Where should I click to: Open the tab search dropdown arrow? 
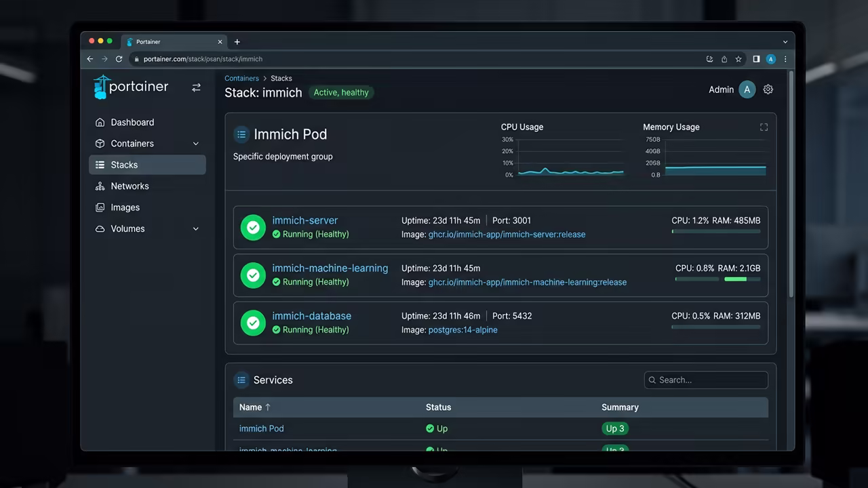785,42
